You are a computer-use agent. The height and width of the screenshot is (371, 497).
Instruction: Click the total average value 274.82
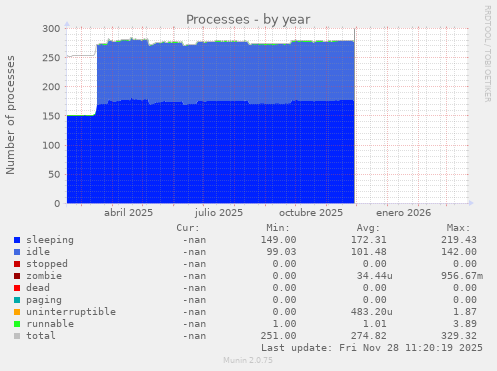(369, 336)
